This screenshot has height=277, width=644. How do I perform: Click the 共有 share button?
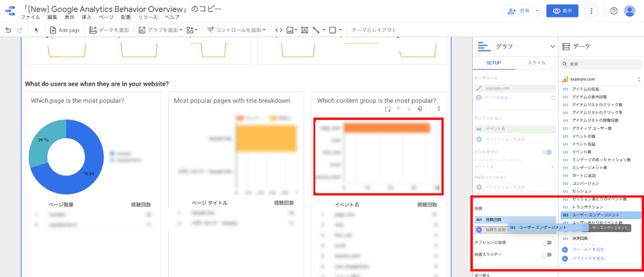[519, 11]
